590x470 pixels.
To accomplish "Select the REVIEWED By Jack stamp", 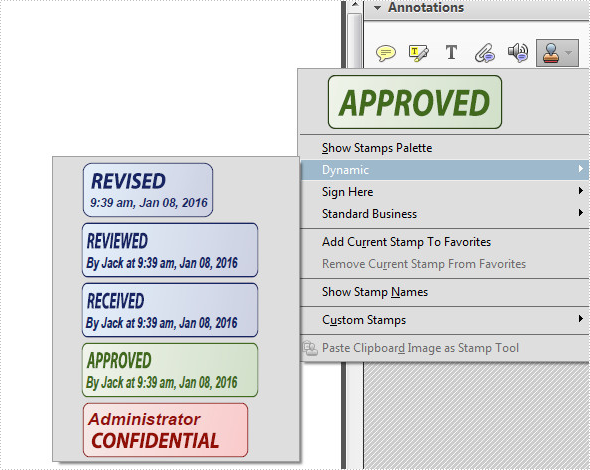I will pos(170,250).
